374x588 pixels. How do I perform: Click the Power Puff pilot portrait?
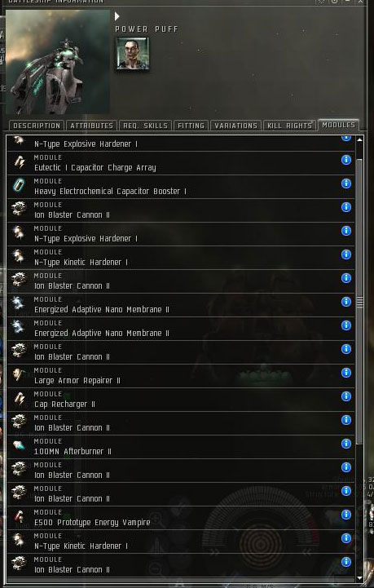pyautogui.click(x=132, y=53)
